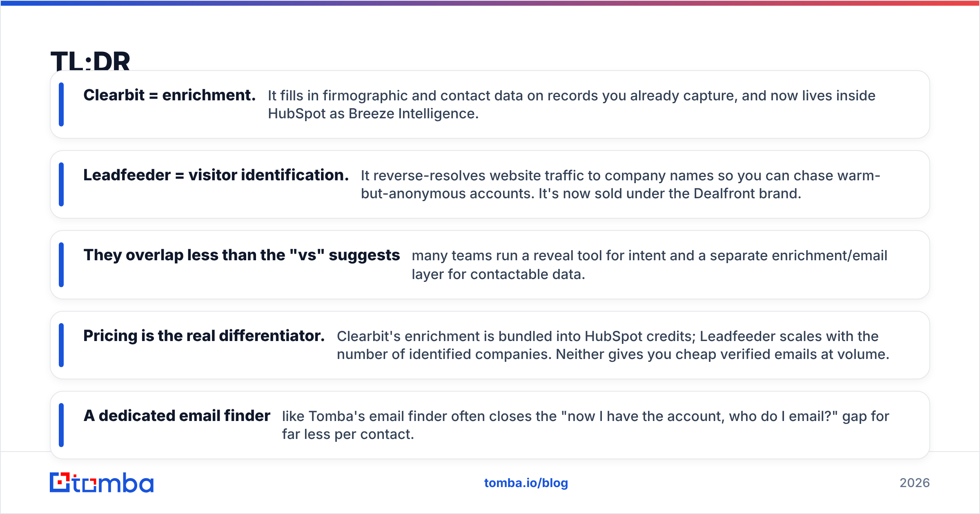Click the Dealfront brand description text
The height and width of the screenshot is (514, 980).
[620, 184]
